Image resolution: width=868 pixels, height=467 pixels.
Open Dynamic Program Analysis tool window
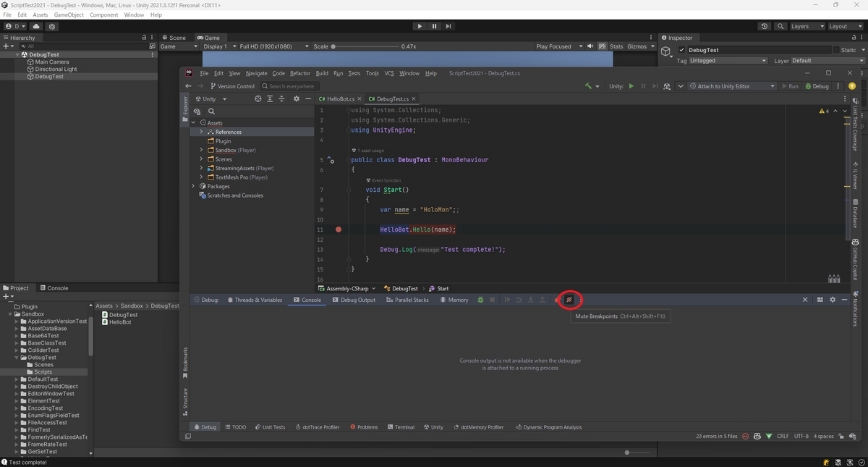coord(548,427)
